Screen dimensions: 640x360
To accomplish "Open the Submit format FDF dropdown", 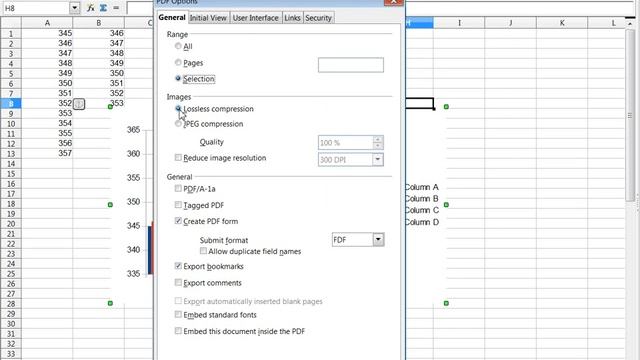I will [378, 240].
